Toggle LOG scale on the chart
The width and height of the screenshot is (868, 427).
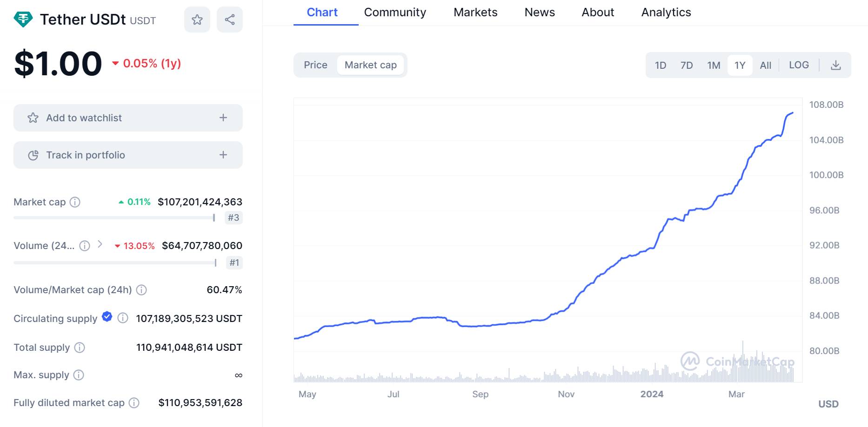point(799,65)
